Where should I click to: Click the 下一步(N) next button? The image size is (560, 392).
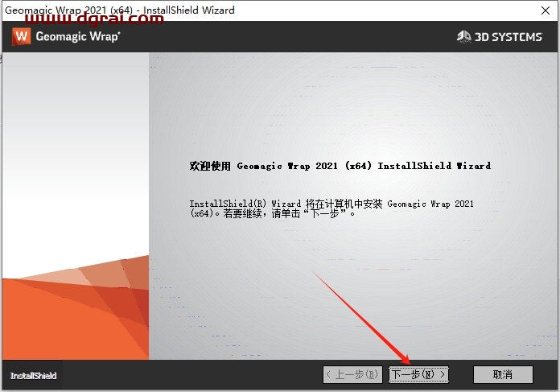click(418, 374)
